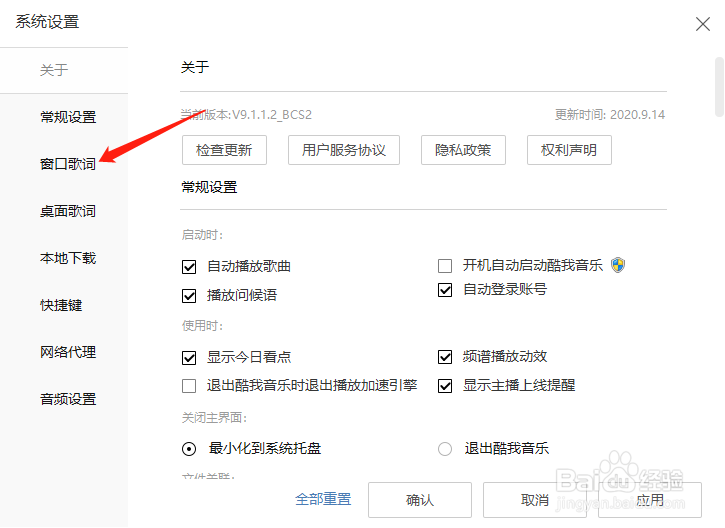Uncheck 显示今日看点
725x528 pixels.
189,357
